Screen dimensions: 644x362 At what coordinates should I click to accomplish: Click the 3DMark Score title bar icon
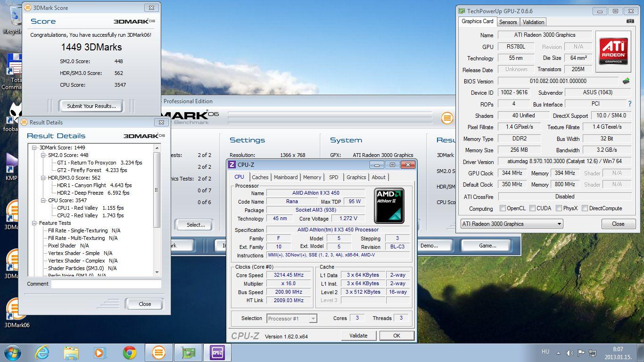27,8
